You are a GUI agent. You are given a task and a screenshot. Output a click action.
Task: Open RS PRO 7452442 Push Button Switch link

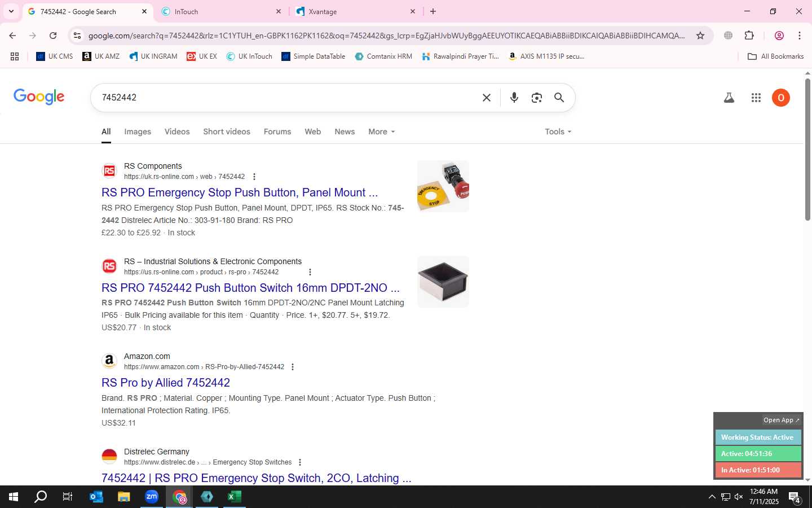250,288
